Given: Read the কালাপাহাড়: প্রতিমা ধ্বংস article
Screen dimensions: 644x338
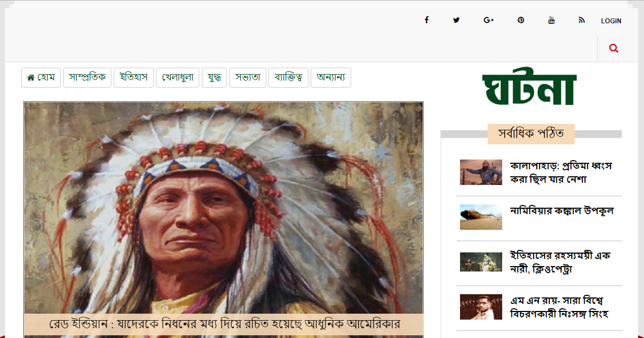Looking at the screenshot, I should pos(561,173).
